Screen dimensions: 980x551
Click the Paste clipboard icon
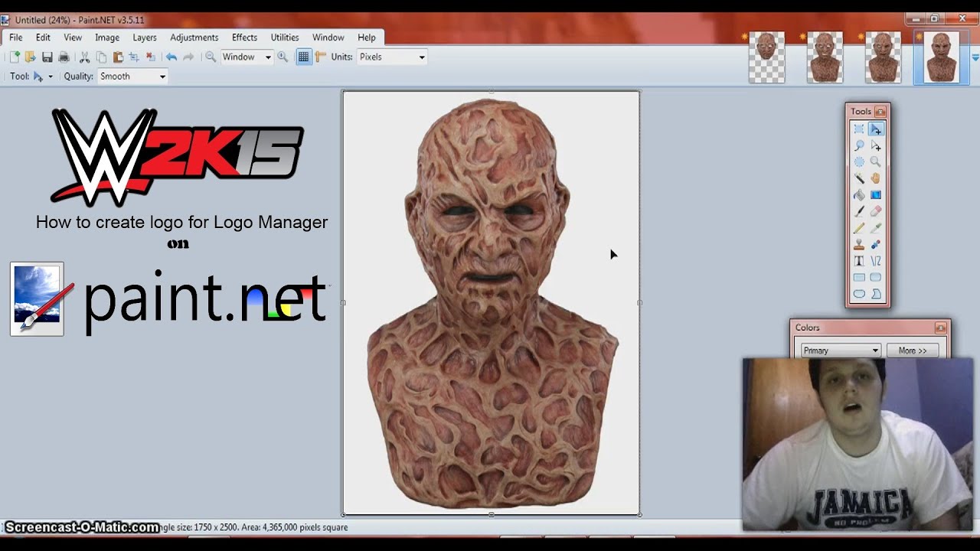tap(118, 57)
